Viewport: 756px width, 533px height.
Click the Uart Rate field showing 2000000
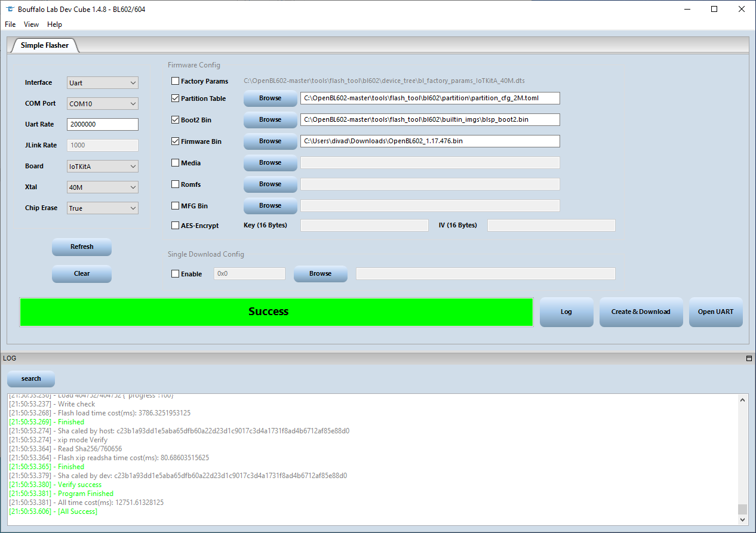click(103, 125)
